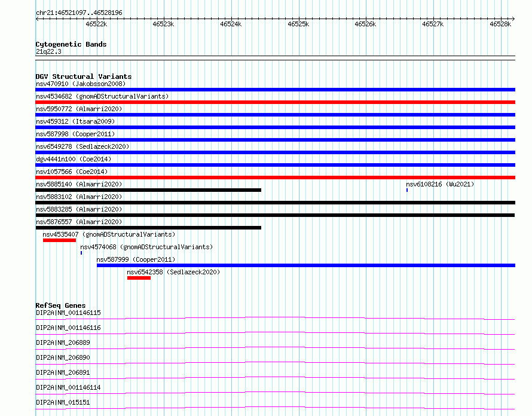Click the nsv470910 (Jakobsson2008) variant label
Viewport: 532px width, 416px height.
[x=81, y=84]
